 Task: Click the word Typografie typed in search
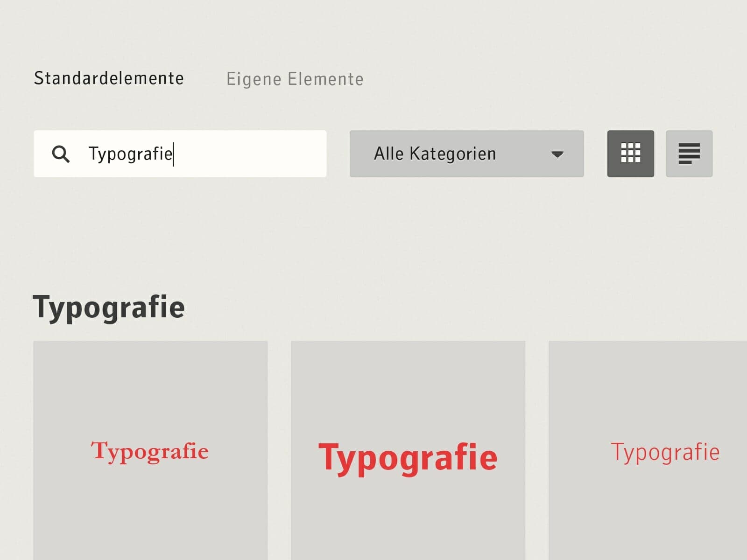130,154
